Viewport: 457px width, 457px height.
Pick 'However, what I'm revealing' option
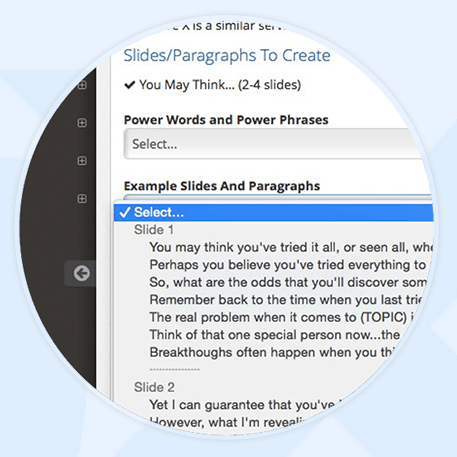click(227, 422)
